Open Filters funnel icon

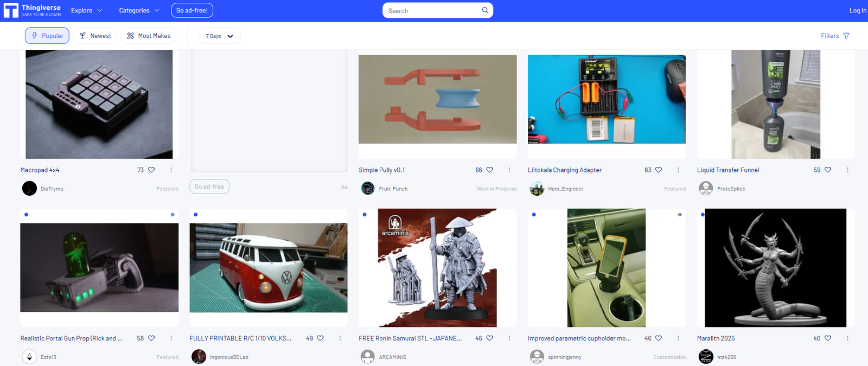(x=846, y=36)
